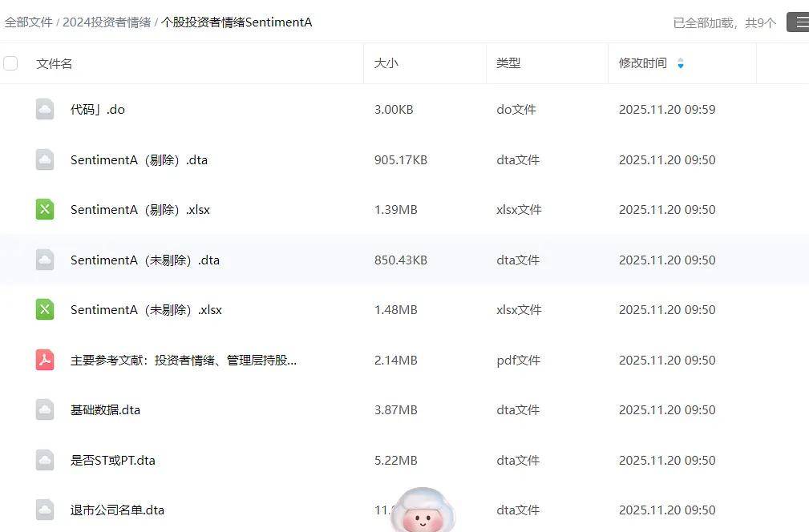Click the 文件名 column header
809x532 pixels.
coord(55,63)
